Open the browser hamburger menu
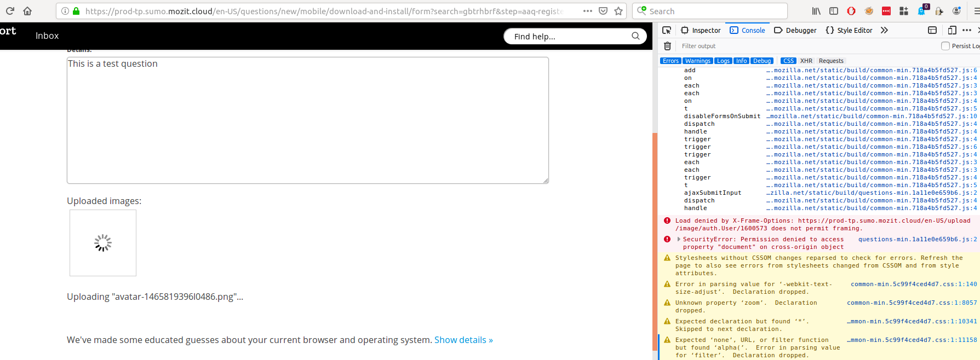Image resolution: width=980 pixels, height=360 pixels. coord(976,11)
